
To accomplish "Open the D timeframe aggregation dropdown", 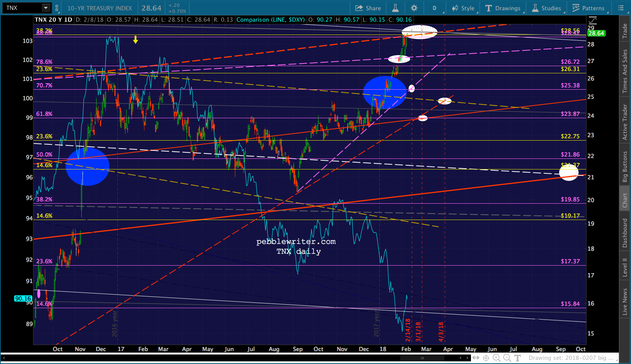I will tap(435, 8).
